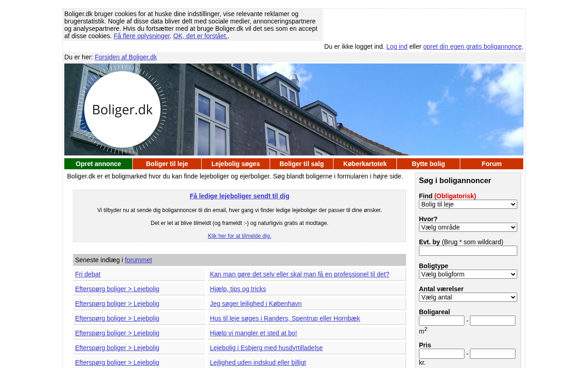Open topic 'Lejlighed uden indskud eller billigt'
The height and width of the screenshot is (368, 588).
(x=258, y=362)
